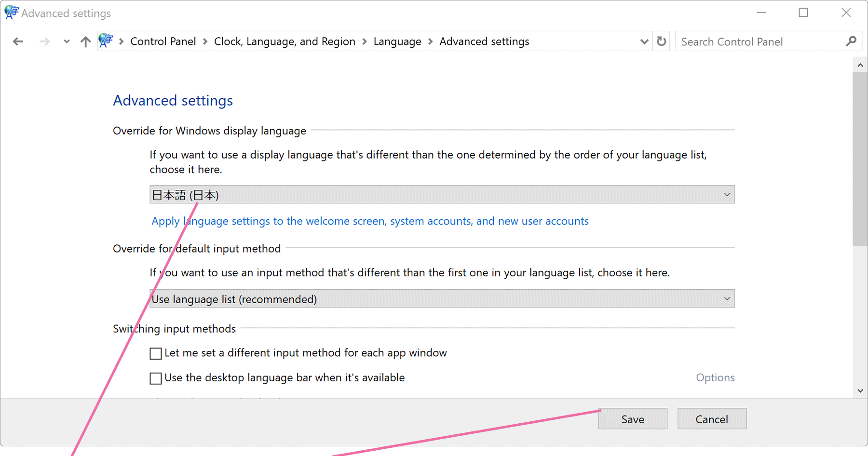The height and width of the screenshot is (456, 868).
Task: Click Override for default input method label
Action: pos(197,248)
